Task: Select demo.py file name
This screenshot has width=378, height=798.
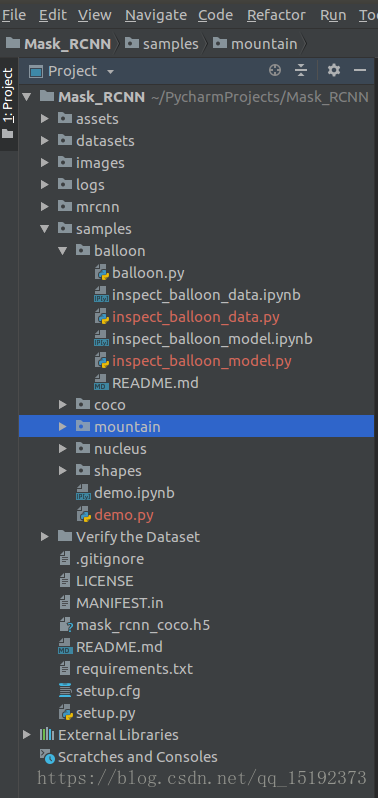Action: click(x=124, y=515)
